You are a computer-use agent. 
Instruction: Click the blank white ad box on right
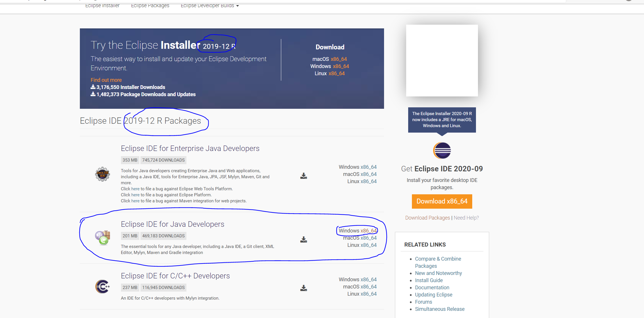[442, 60]
